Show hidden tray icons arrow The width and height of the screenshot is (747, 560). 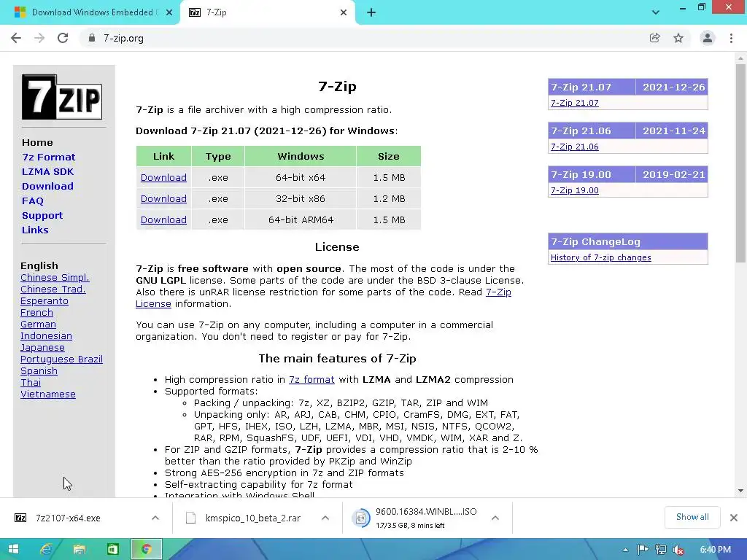point(625,550)
